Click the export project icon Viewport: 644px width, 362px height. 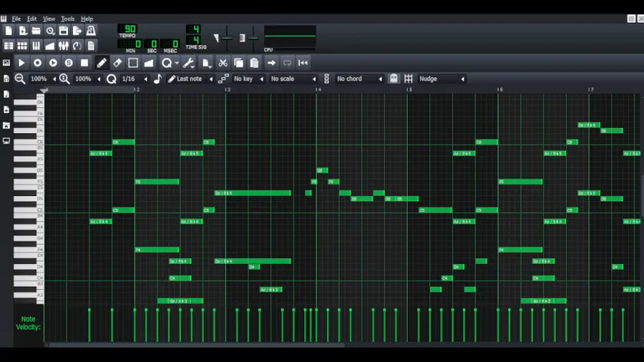tap(77, 31)
